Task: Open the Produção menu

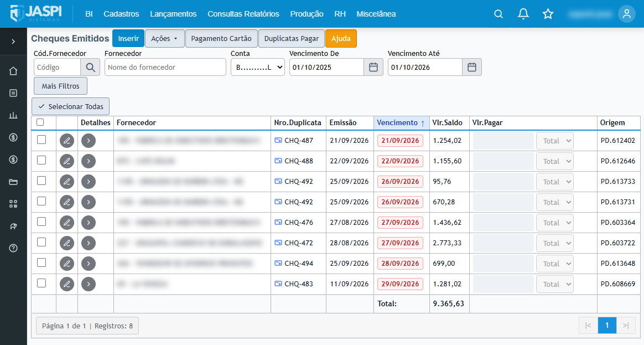Action: pos(307,14)
